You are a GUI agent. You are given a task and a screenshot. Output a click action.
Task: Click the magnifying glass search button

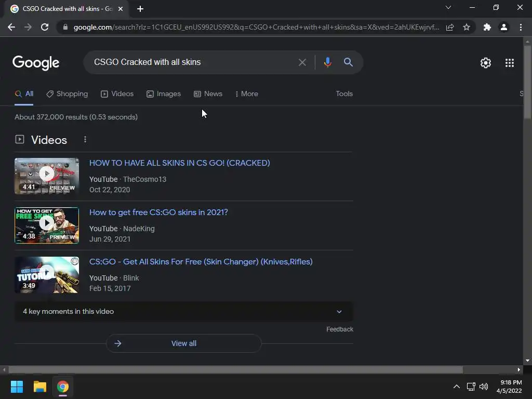[348, 62]
